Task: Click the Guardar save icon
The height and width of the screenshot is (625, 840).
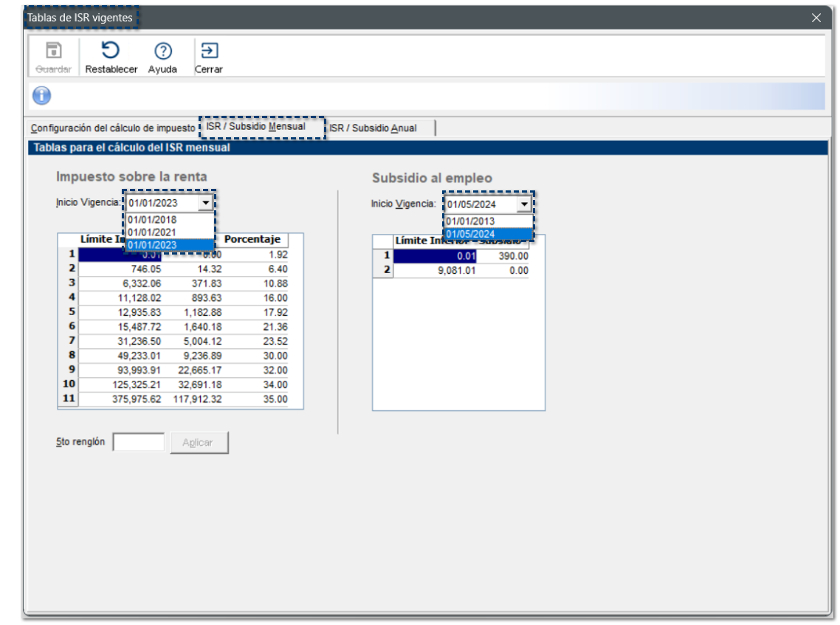Action: (x=53, y=51)
